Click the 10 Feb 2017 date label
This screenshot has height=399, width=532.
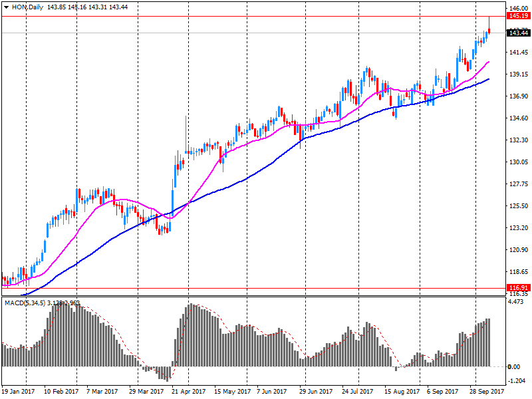click(x=61, y=391)
